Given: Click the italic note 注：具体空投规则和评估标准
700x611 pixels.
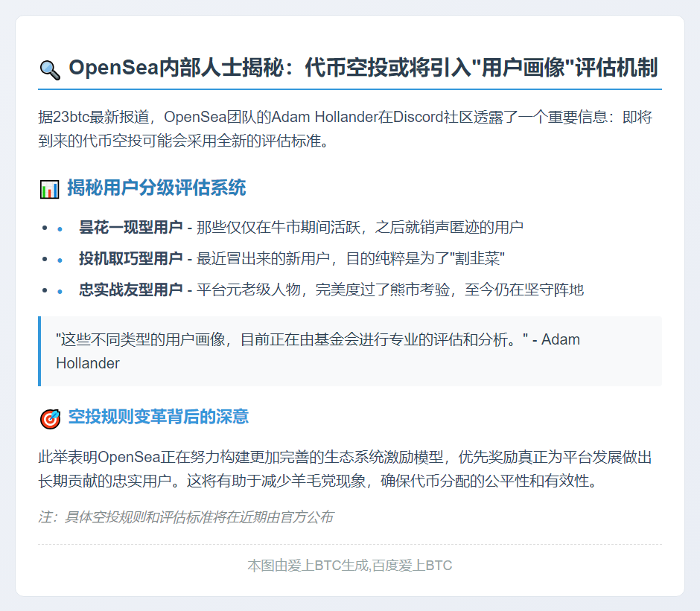Looking at the screenshot, I should (x=185, y=516).
